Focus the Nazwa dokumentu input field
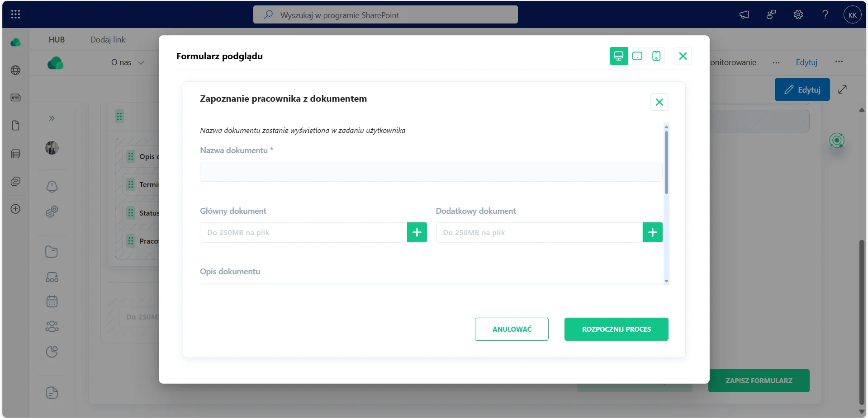Viewport: 868px width, 418px height. tap(431, 172)
